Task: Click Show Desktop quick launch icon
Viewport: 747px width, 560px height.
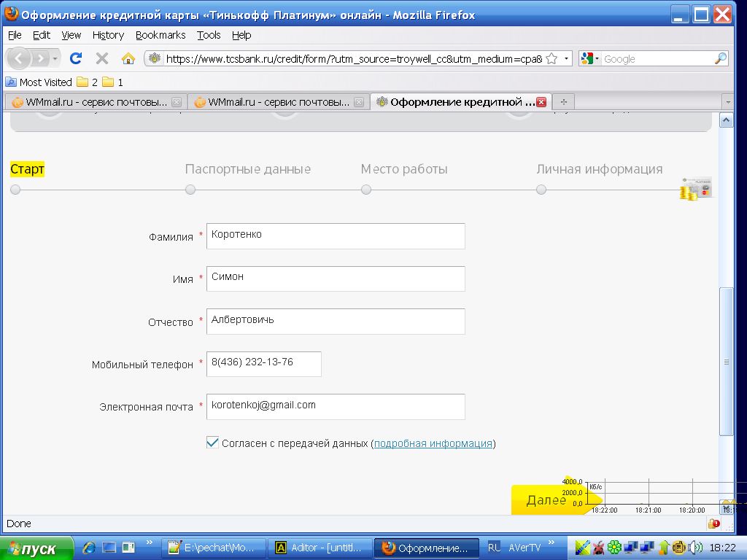Action: pos(109,548)
